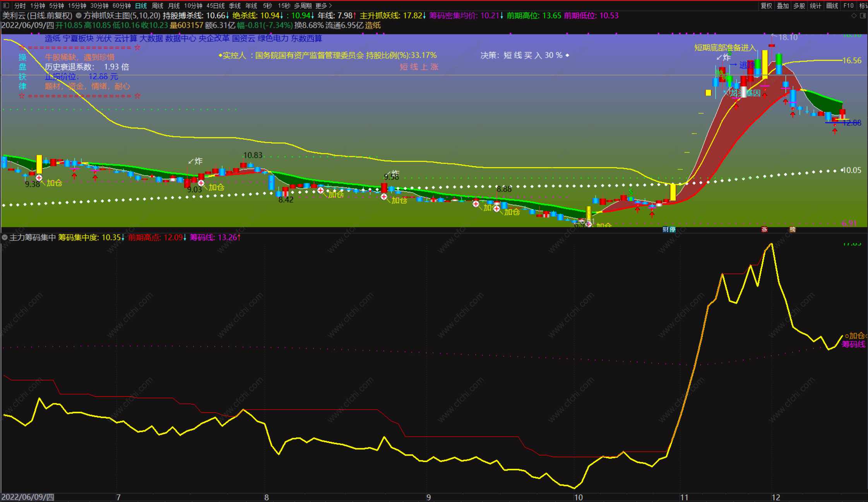Toggle the left sidebar panel icon
Image resolution: width=868 pixels, height=502 pixels.
(6, 5)
